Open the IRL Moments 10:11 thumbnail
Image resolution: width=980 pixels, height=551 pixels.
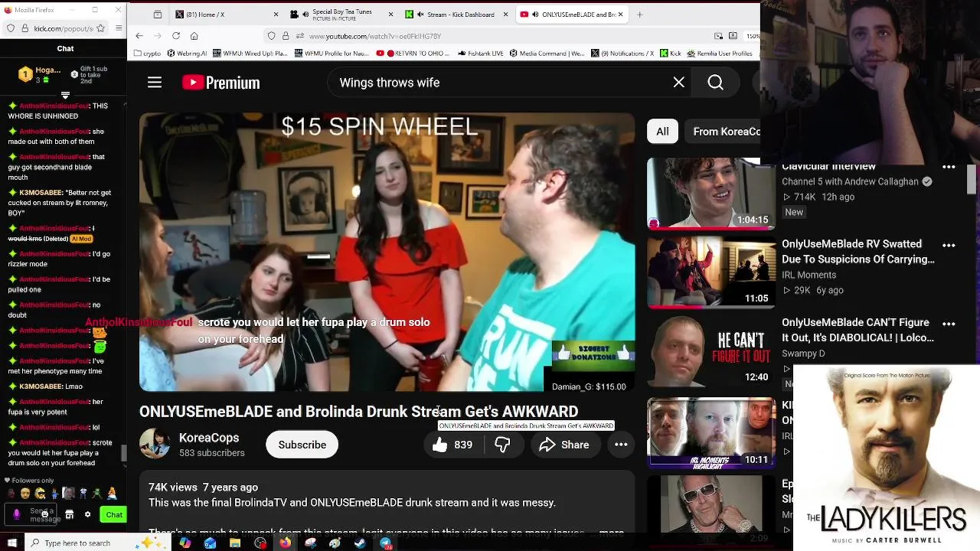710,432
